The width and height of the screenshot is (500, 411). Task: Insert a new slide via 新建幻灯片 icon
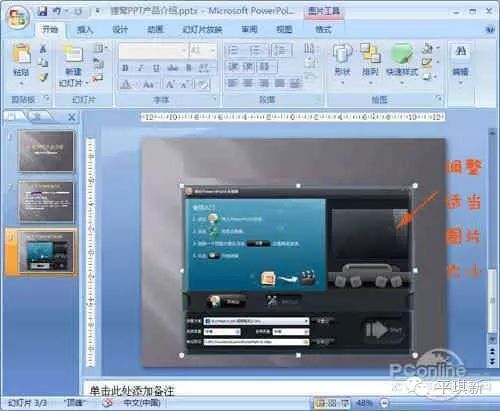coord(73,55)
